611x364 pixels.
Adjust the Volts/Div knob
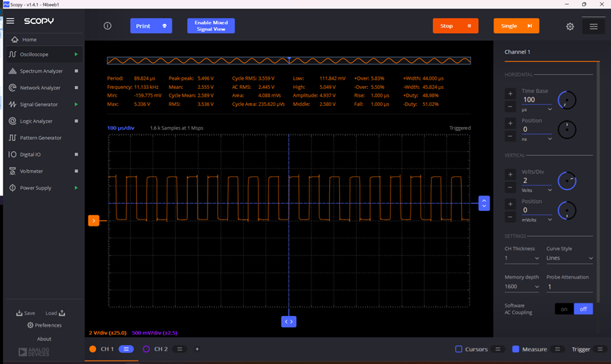[x=567, y=181]
